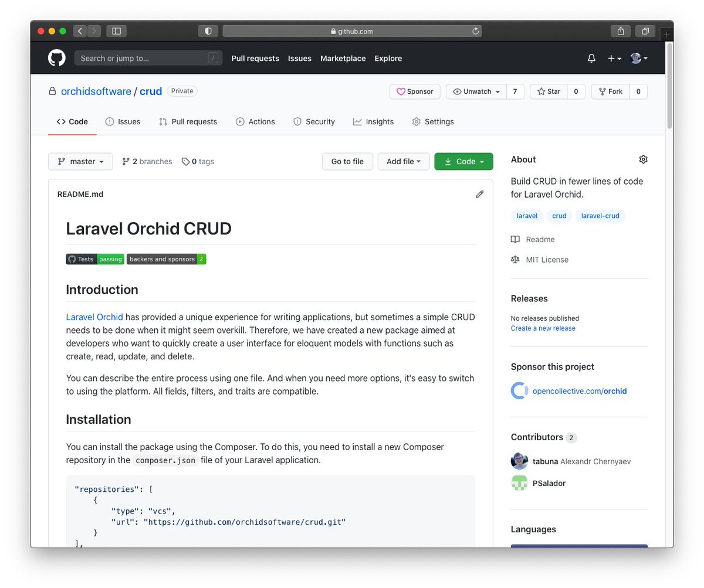Image resolution: width=704 pixels, height=588 pixels.
Task: Fork the repository
Action: point(610,91)
